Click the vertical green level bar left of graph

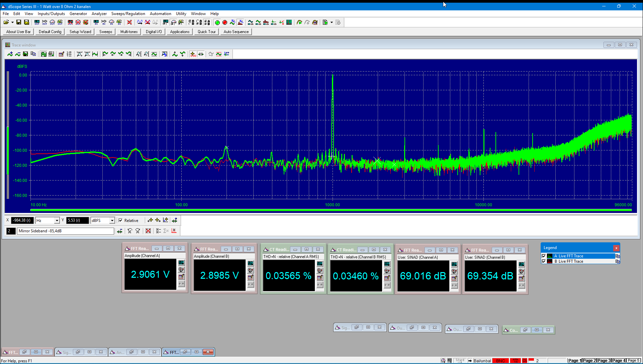pyautogui.click(x=8, y=151)
